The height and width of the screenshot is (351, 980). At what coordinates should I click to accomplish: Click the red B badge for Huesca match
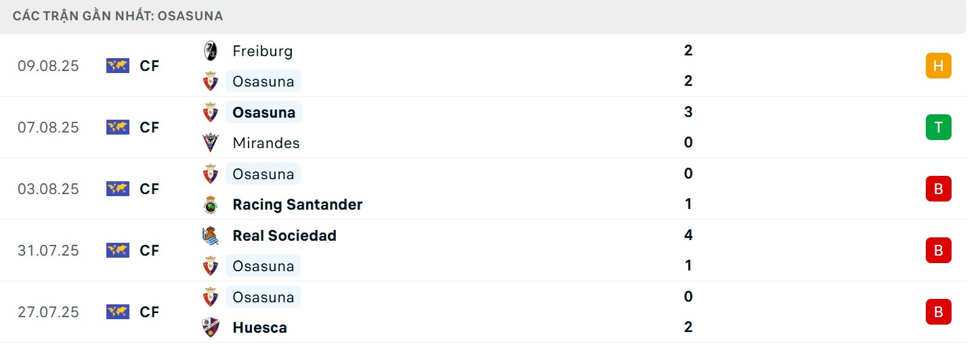938,312
